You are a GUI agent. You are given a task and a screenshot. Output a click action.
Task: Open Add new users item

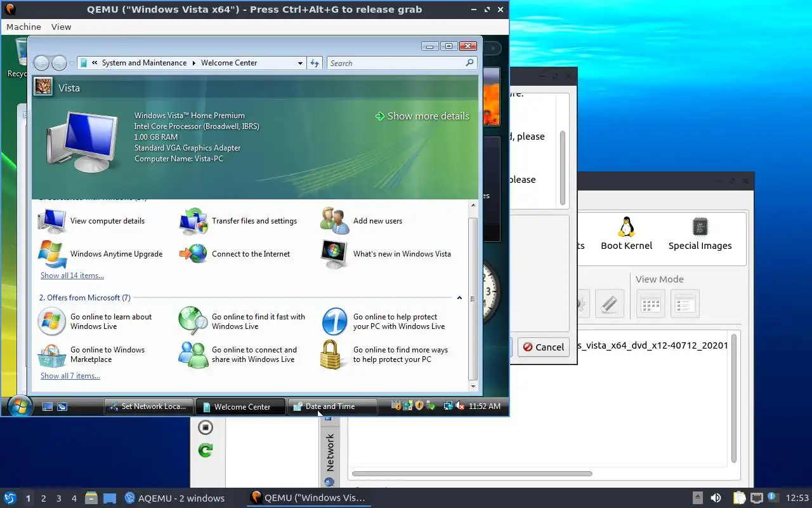(x=362, y=221)
